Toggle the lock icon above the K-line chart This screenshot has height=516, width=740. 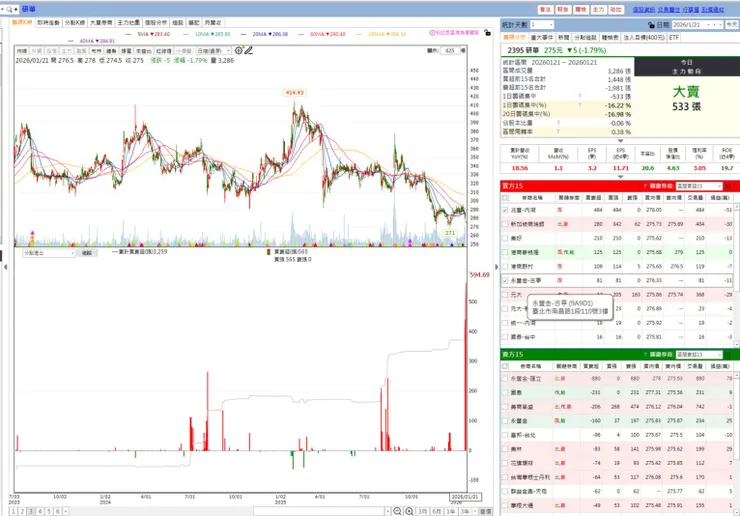click(x=487, y=33)
